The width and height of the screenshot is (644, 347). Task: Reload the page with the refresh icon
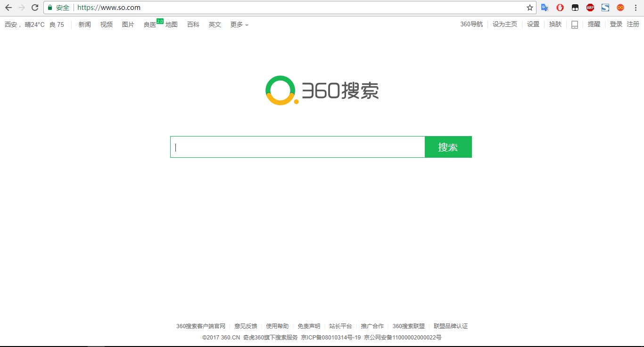click(35, 8)
